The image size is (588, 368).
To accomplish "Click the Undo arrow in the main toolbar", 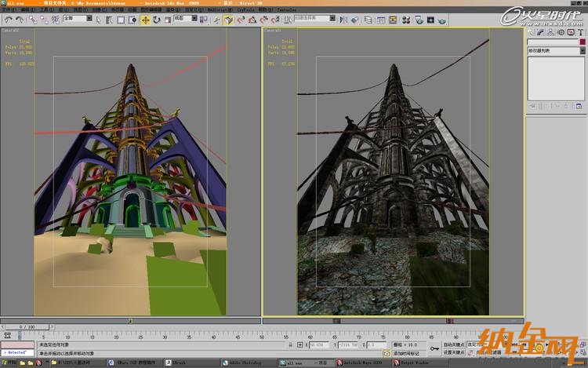I will click(7, 20).
